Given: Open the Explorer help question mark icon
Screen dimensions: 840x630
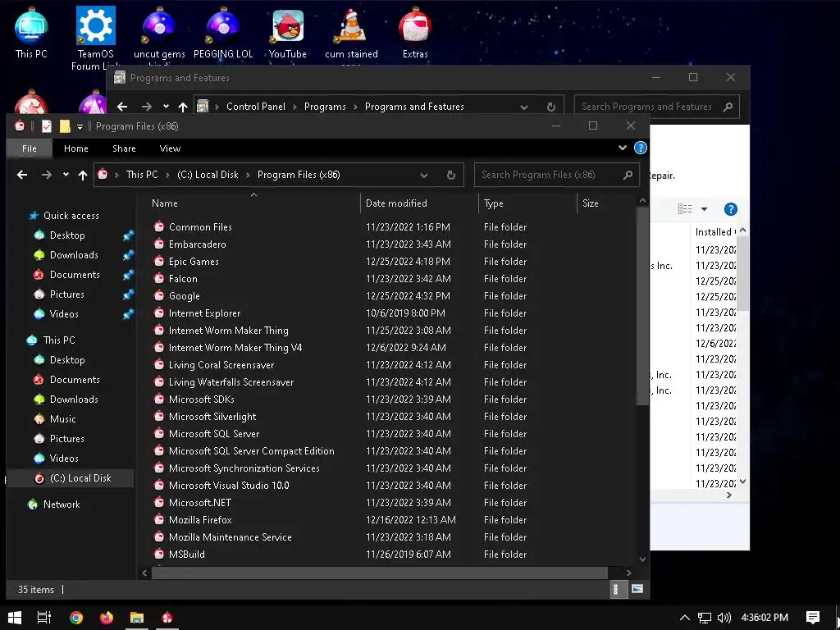Looking at the screenshot, I should [x=640, y=148].
